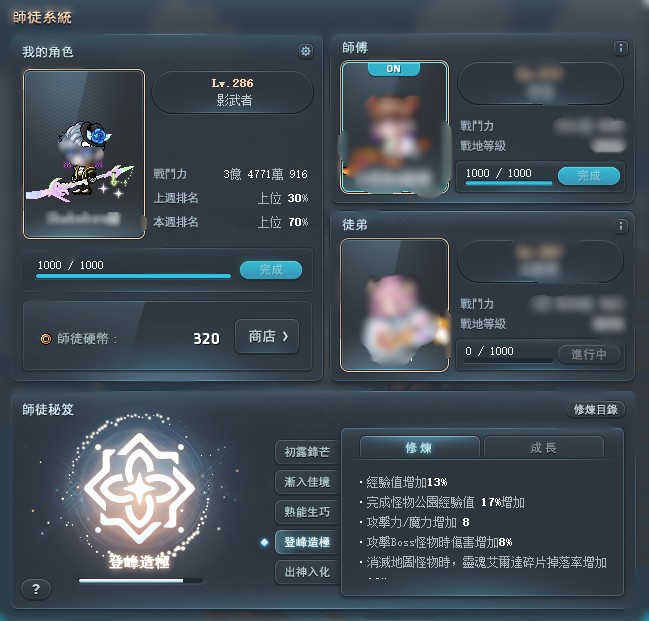The image size is (649, 621).
Task: Open the 商店 shop with the arrow
Action: pos(267,336)
